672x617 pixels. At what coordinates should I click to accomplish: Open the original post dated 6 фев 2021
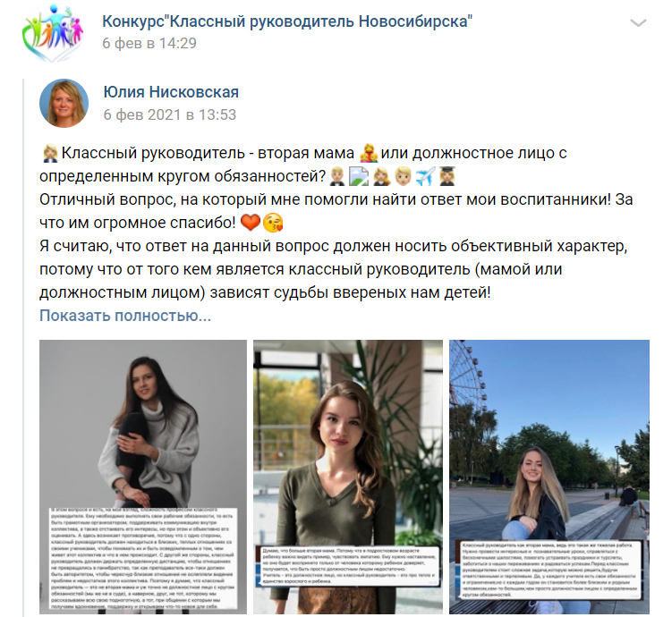coord(170,114)
